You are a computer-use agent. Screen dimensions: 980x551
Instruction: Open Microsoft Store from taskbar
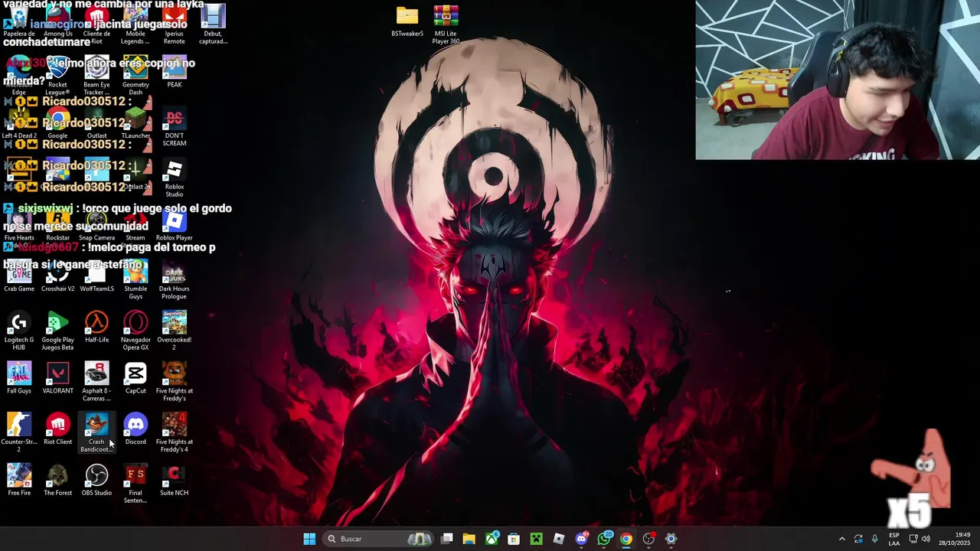click(x=514, y=539)
